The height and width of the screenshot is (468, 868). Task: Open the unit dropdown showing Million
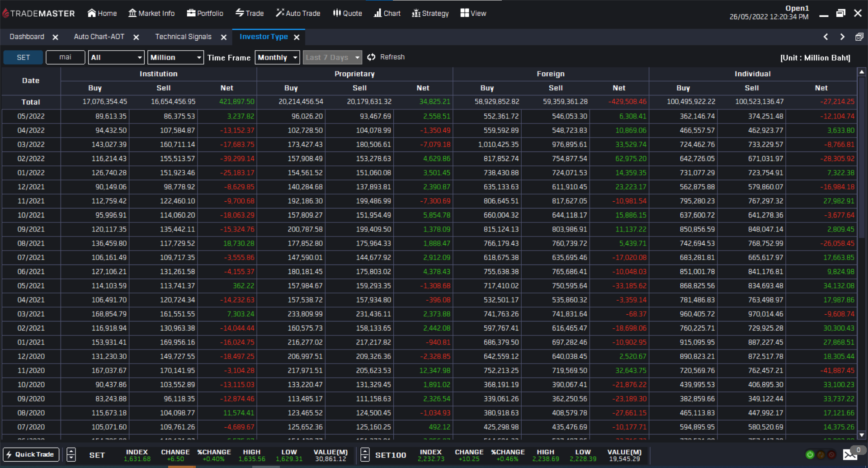[x=175, y=57]
